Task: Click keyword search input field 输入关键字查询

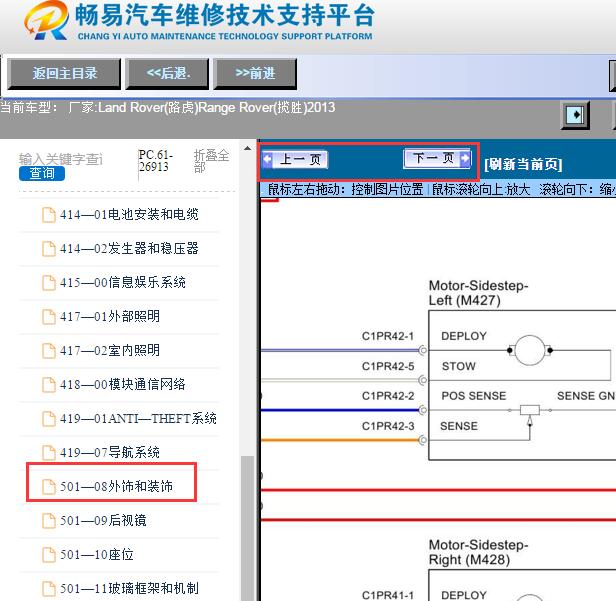Action: (61, 159)
